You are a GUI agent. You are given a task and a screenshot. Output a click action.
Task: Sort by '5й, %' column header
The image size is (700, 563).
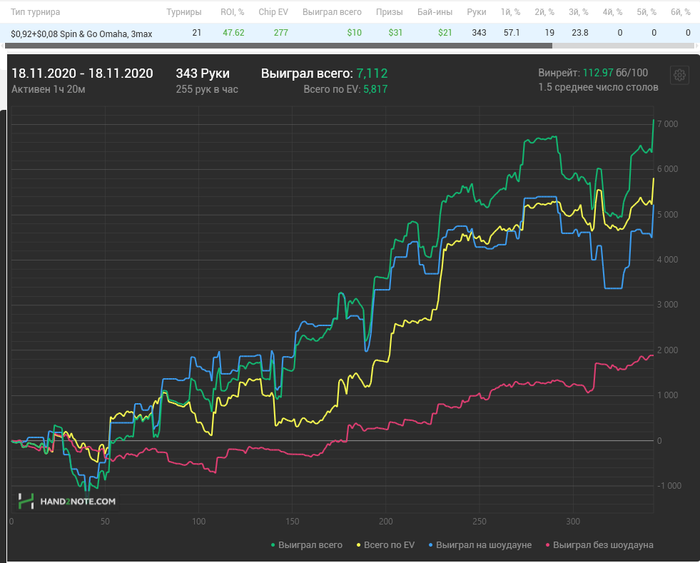pos(646,12)
